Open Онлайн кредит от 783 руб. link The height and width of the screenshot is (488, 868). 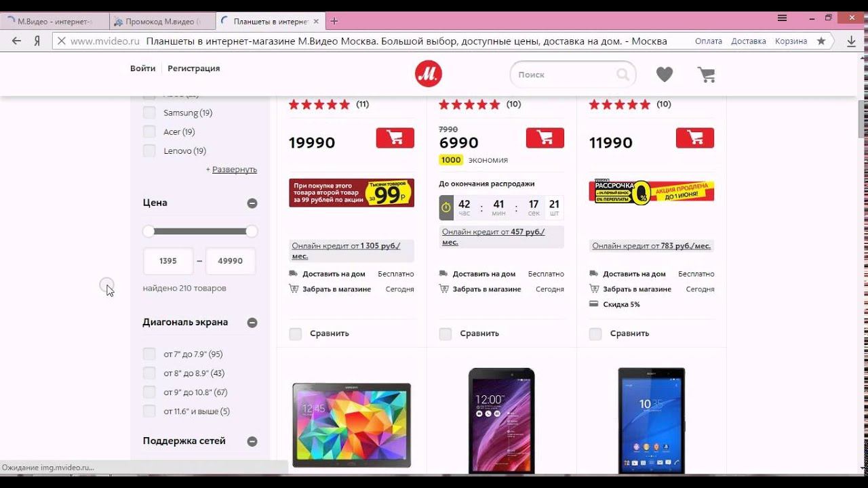[x=651, y=246]
